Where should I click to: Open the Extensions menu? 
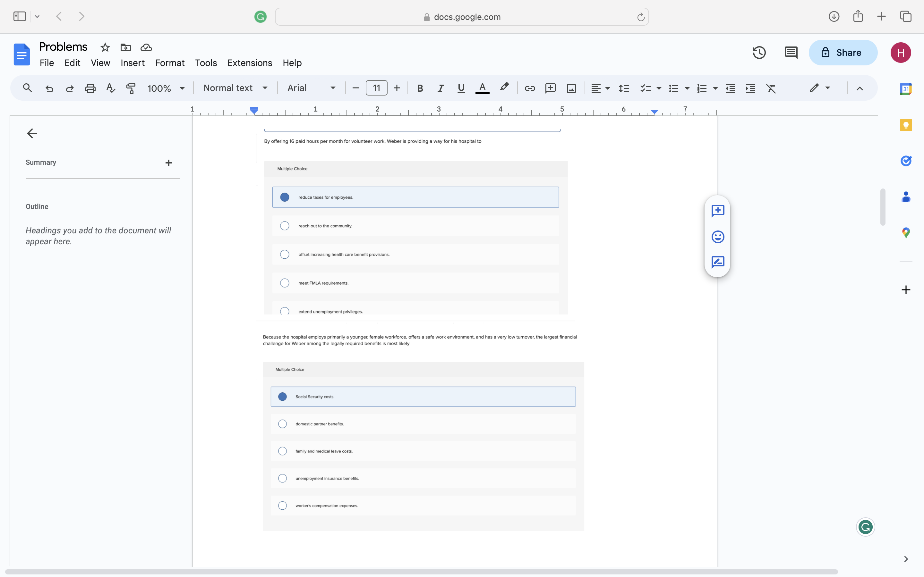(249, 63)
